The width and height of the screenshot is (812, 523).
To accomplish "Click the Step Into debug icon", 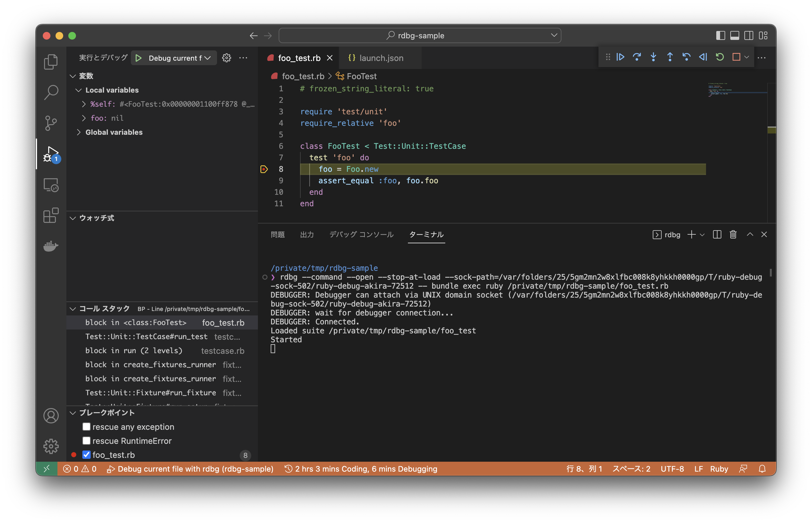I will click(x=653, y=57).
